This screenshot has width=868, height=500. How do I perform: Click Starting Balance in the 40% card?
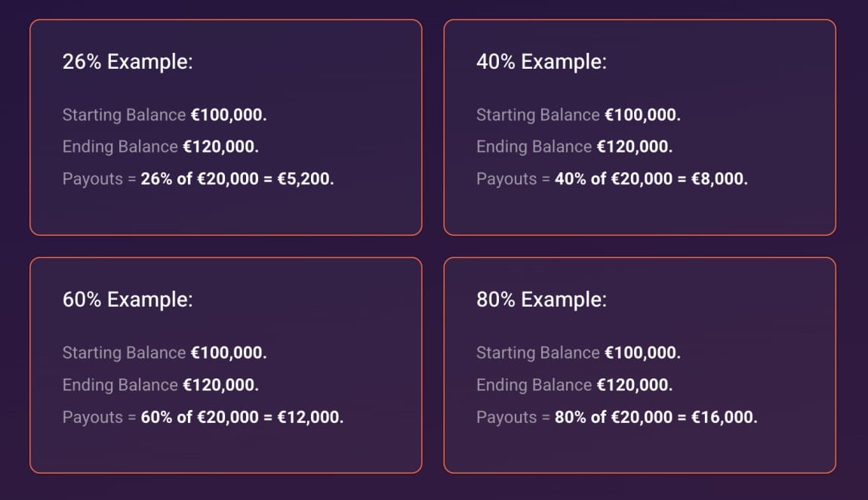click(x=537, y=116)
